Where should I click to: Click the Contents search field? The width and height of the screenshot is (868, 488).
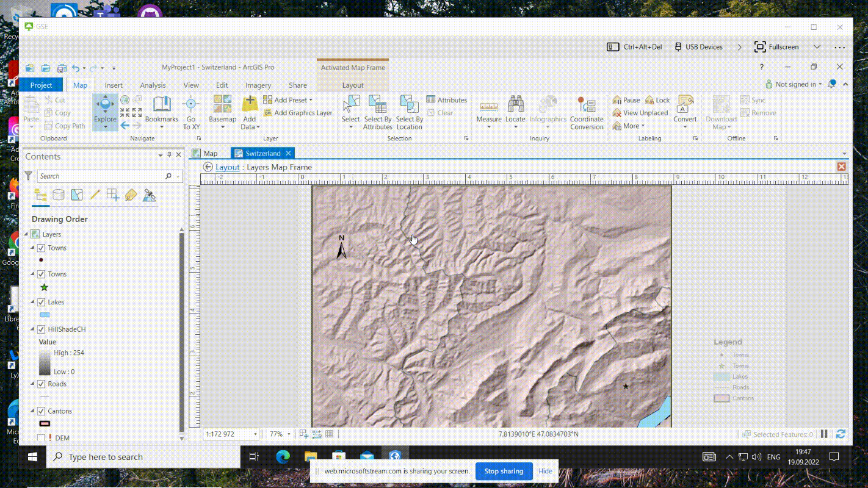click(101, 176)
